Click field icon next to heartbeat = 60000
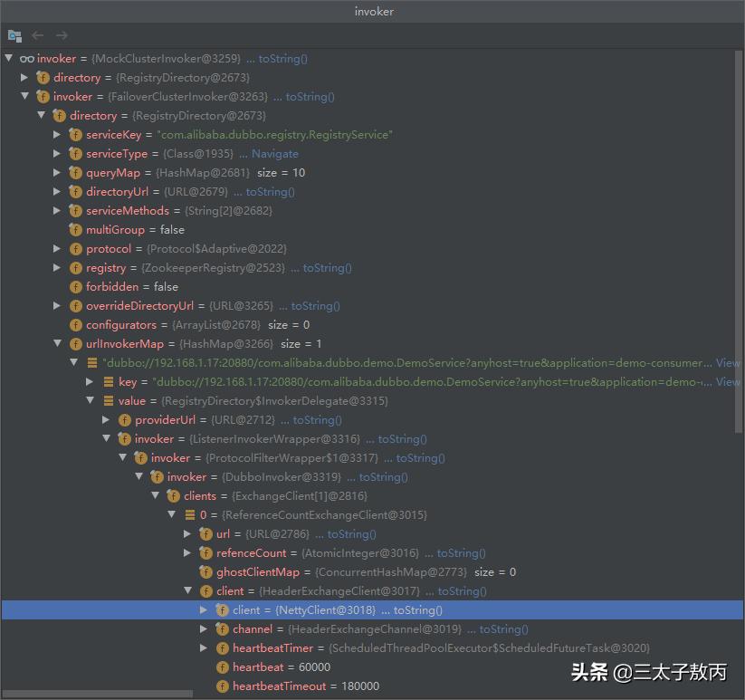The height and width of the screenshot is (700, 745). (222, 667)
